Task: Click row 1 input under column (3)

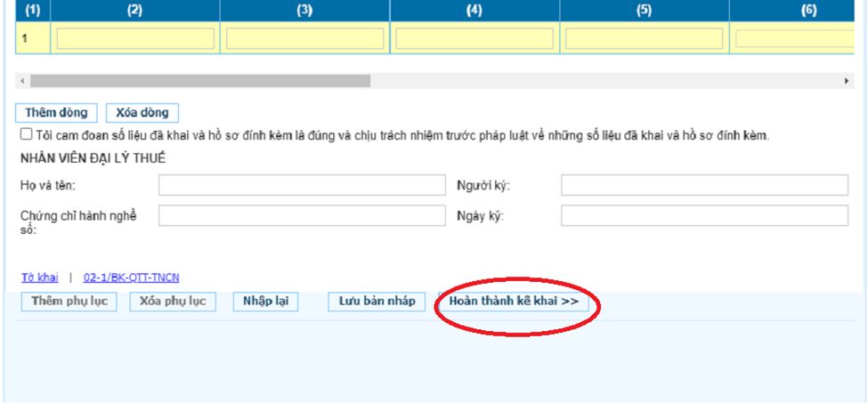Action: point(305,38)
